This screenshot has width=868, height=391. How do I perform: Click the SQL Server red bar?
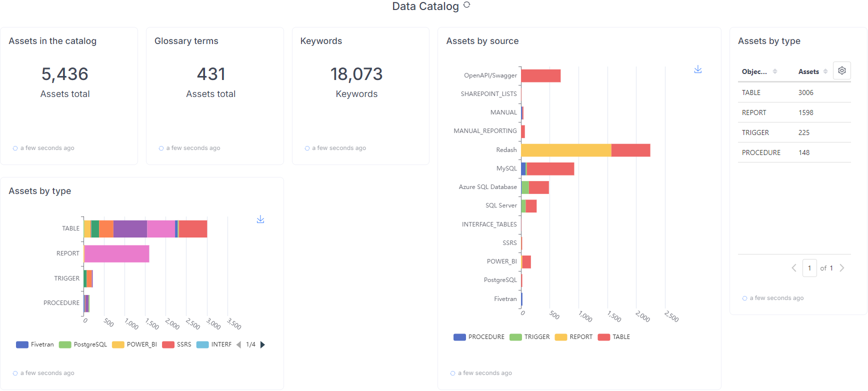pyautogui.click(x=531, y=206)
